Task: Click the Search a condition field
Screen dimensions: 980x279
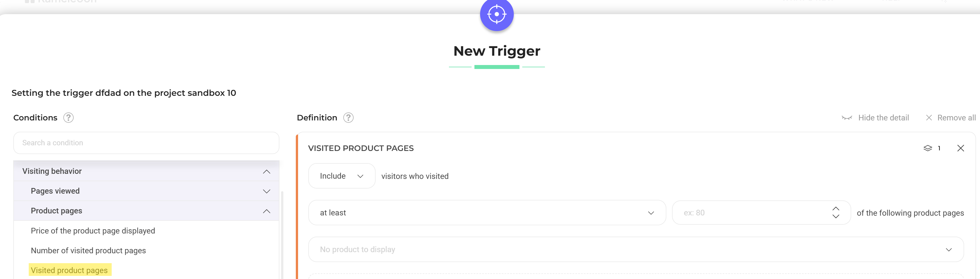Action: pyautogui.click(x=146, y=143)
